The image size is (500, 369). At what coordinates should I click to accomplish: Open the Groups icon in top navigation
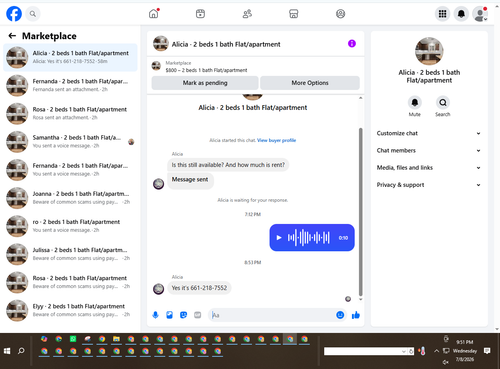pos(340,14)
